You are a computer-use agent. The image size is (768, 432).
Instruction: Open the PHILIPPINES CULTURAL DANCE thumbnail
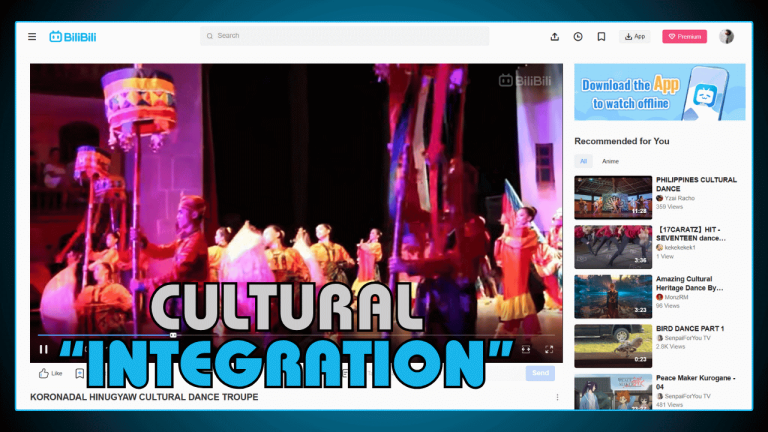(613, 197)
